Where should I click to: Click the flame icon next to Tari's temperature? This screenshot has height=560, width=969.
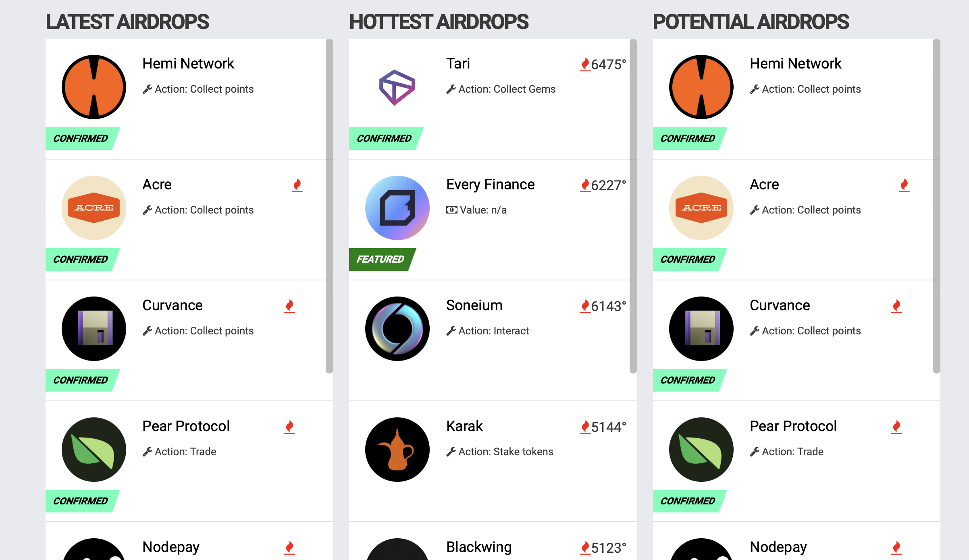(585, 64)
